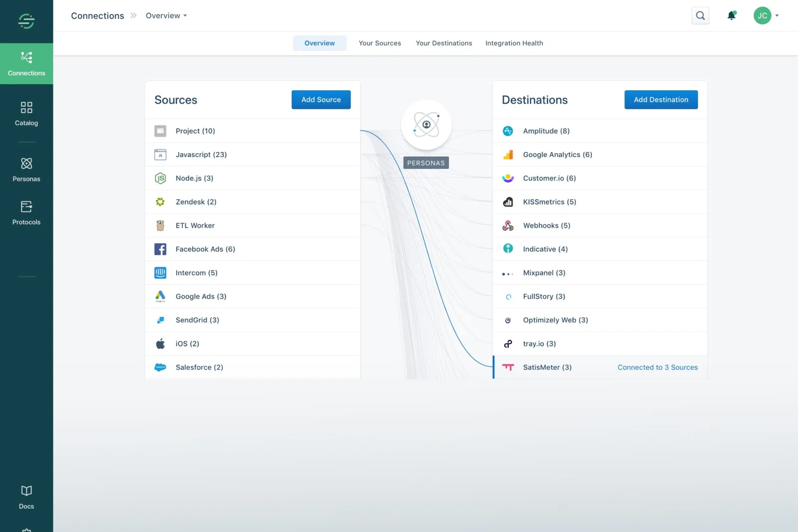This screenshot has height=532, width=798.
Task: Click the Facebook Ads logo icon
Action: (x=160, y=249)
